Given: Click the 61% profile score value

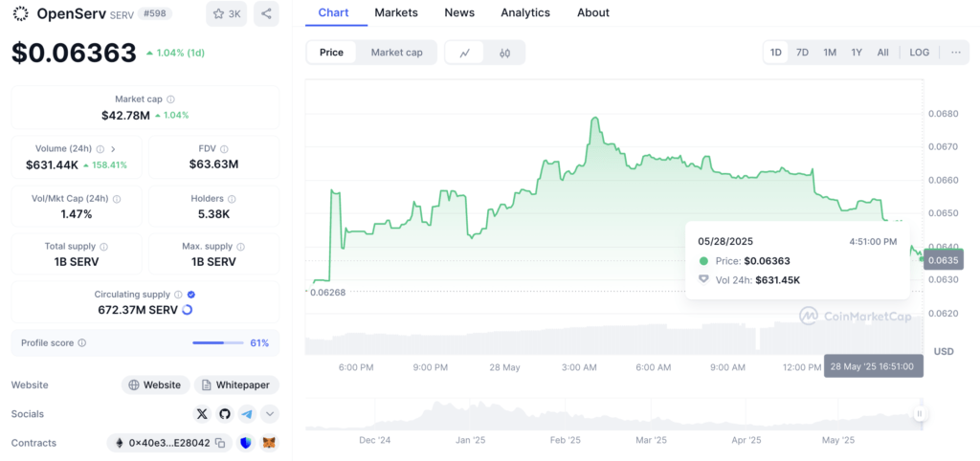Looking at the screenshot, I should [259, 343].
